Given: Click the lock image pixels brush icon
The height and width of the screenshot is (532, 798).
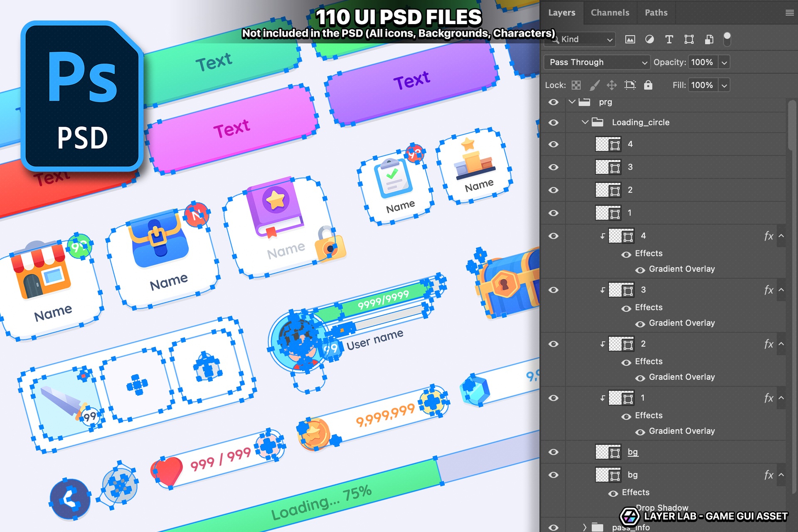Looking at the screenshot, I should [x=594, y=85].
